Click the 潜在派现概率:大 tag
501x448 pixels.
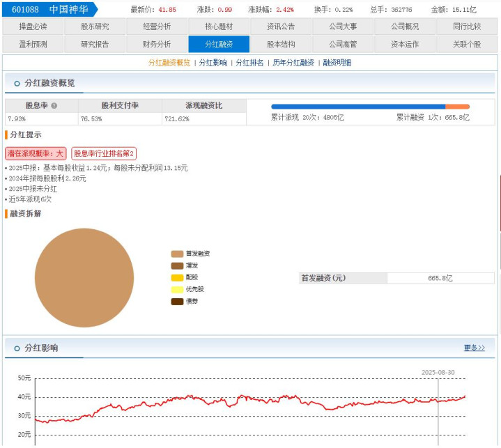coord(36,153)
